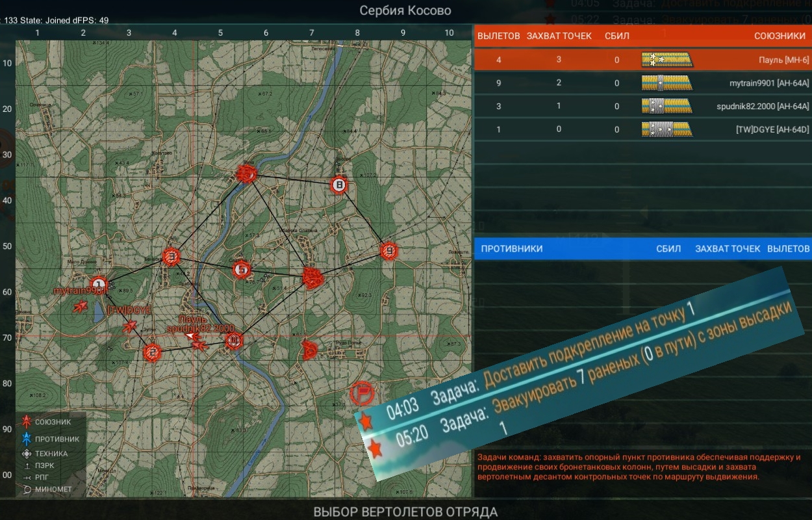Select the red control point near Вуча

click(247, 174)
